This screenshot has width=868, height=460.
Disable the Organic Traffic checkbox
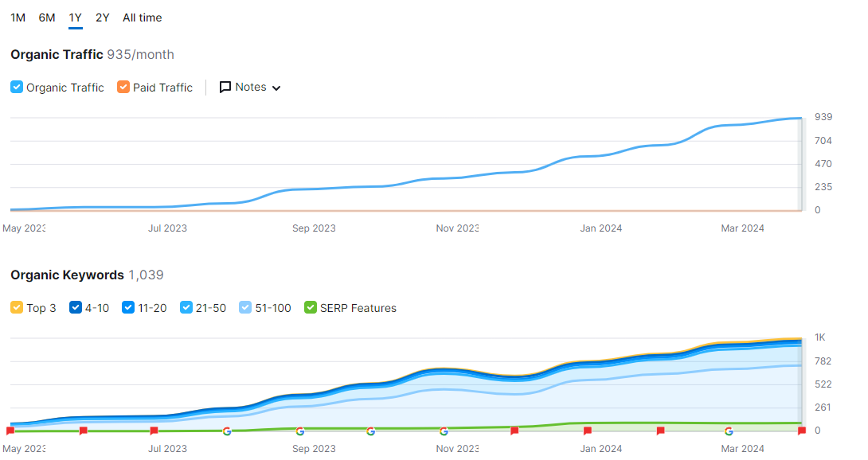click(16, 87)
